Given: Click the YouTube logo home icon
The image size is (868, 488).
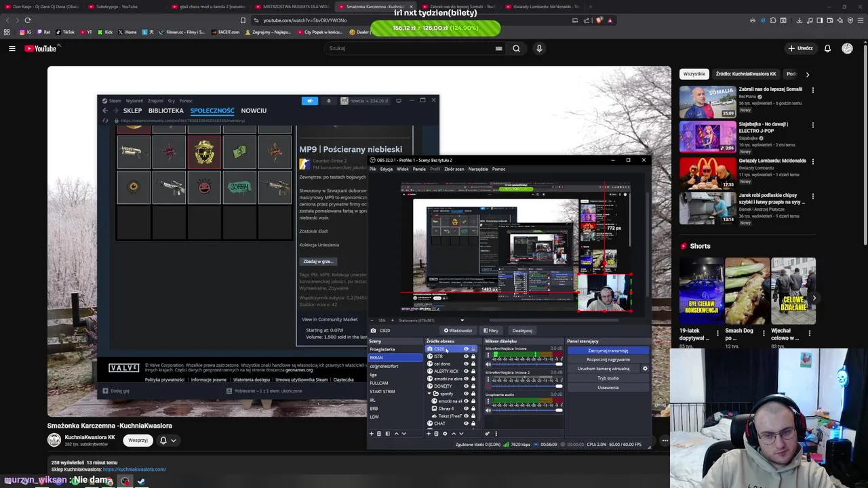Looking at the screenshot, I should pyautogui.click(x=41, y=48).
